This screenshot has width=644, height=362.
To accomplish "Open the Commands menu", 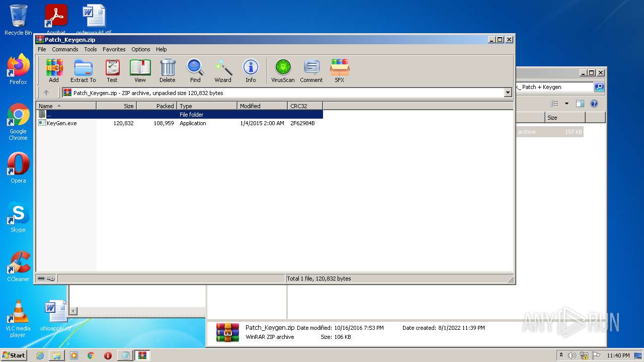I will (x=65, y=49).
